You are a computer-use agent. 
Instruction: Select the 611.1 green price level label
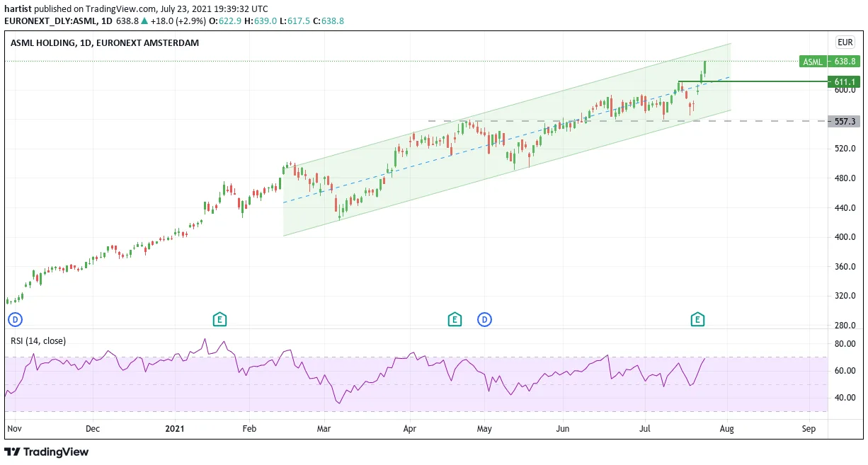tap(845, 82)
